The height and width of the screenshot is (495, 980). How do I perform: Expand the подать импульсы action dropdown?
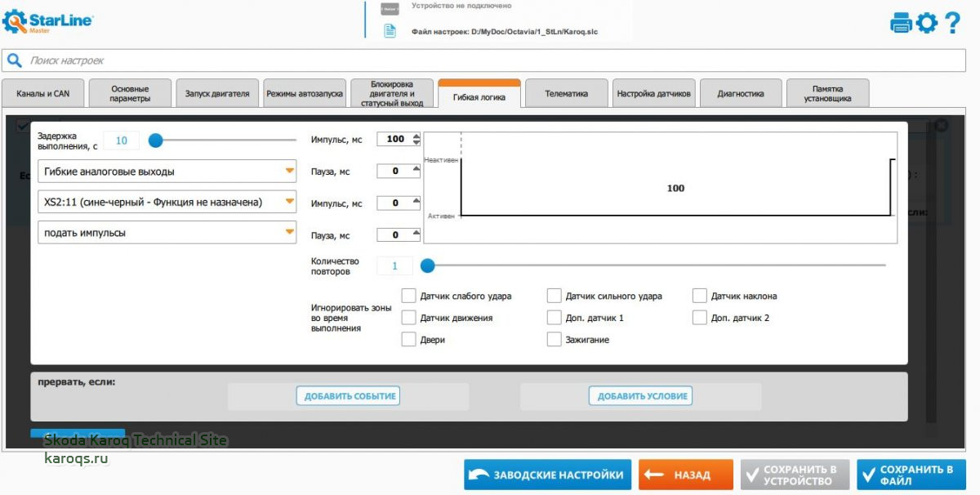coord(289,233)
